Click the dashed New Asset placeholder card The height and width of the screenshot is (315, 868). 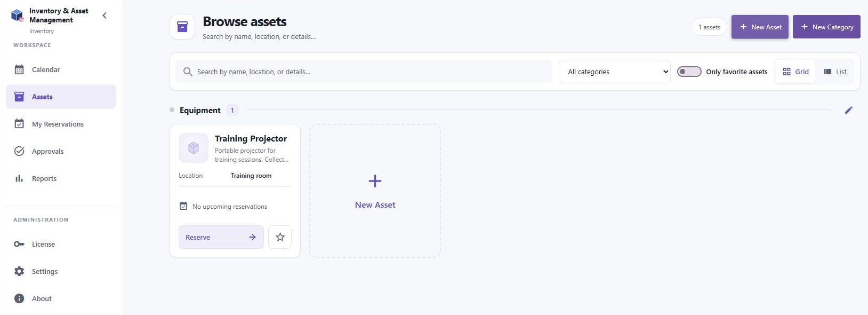tap(375, 191)
